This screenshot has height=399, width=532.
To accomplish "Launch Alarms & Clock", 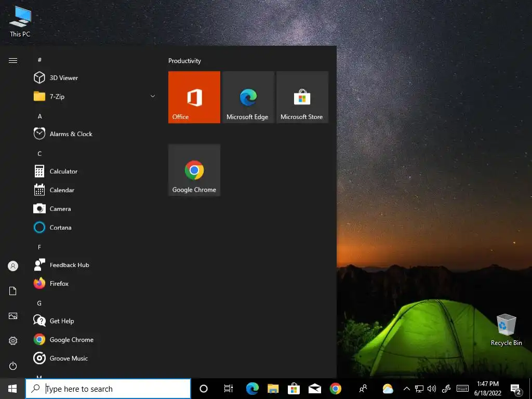I will pyautogui.click(x=95, y=134).
